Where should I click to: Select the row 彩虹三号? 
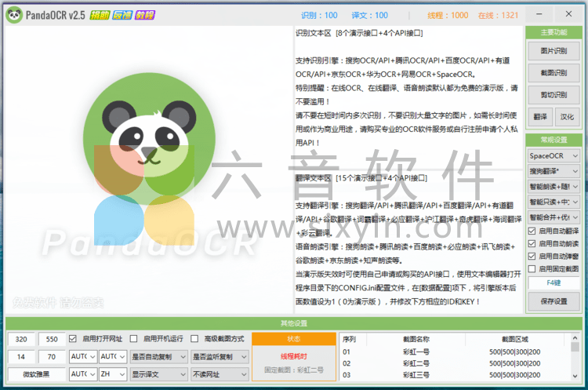455,374
